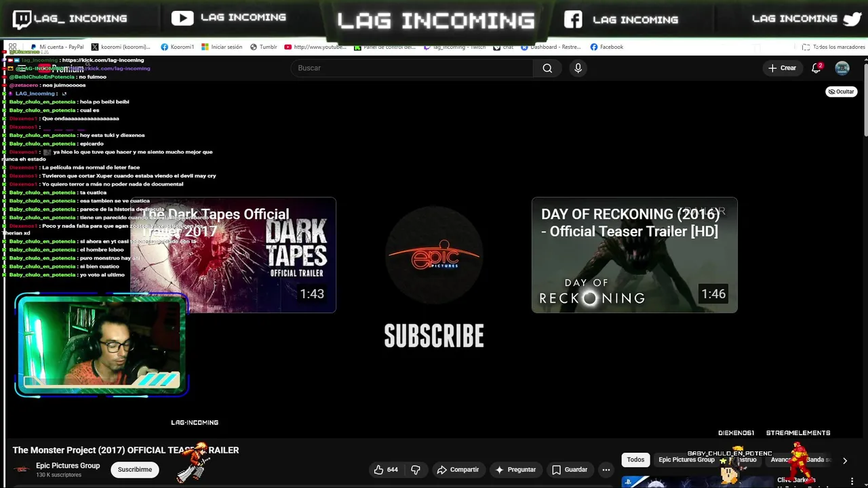Viewport: 868px width, 488px height.
Task: Click the Twitter bird logo in the banner
Action: click(x=852, y=19)
